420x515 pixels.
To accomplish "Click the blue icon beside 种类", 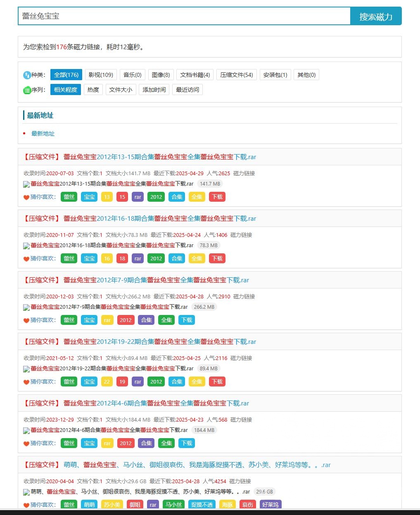I will click(x=27, y=75).
